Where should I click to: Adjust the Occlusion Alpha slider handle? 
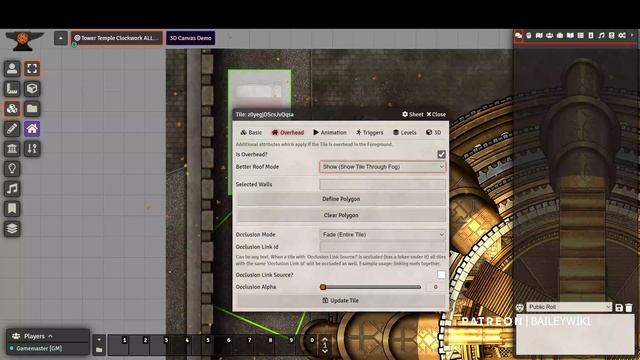point(323,287)
